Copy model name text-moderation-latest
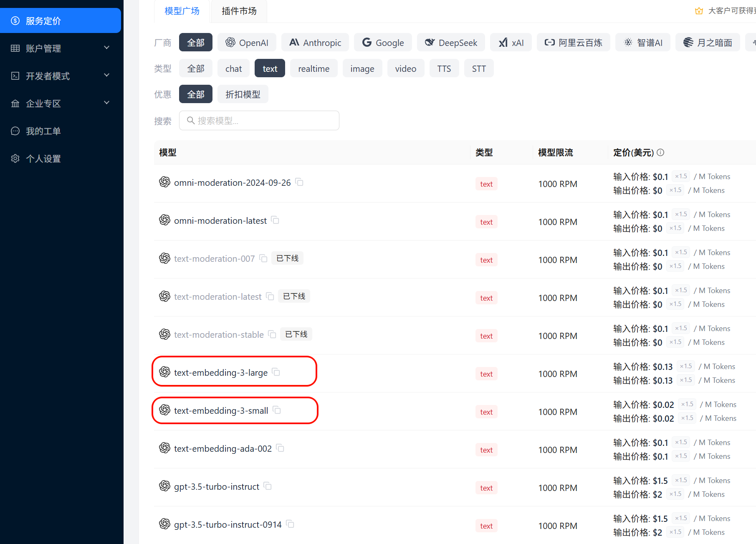 (x=270, y=296)
